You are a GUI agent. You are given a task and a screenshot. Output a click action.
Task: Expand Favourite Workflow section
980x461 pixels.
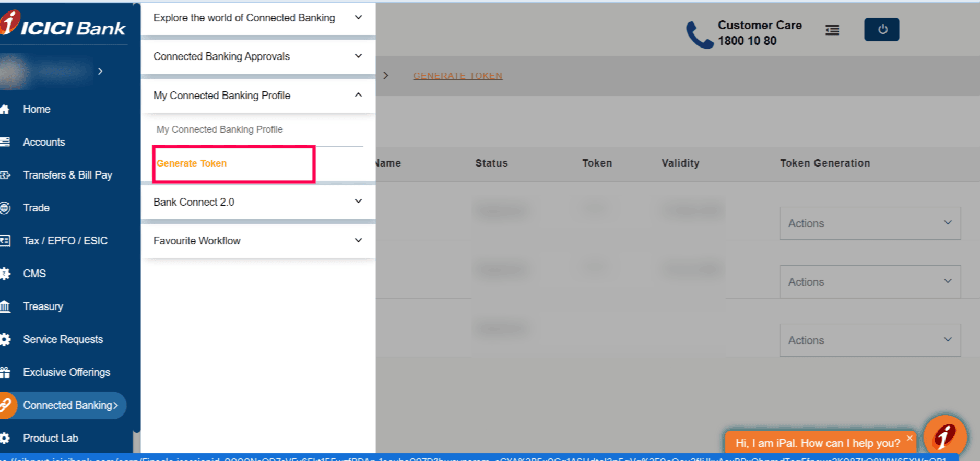[x=258, y=241]
